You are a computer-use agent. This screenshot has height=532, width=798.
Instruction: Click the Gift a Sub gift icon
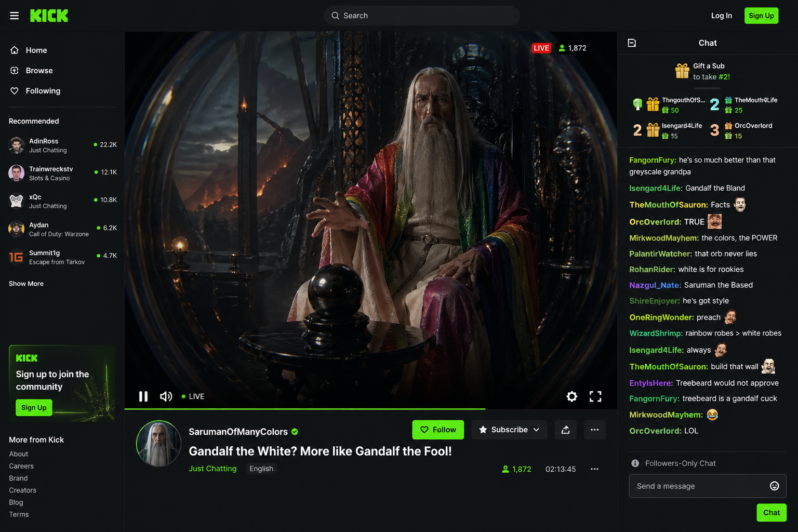point(682,71)
